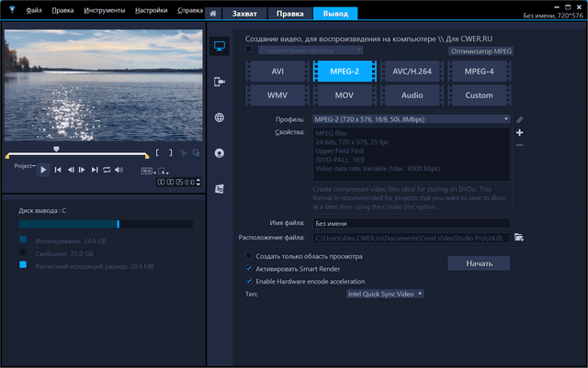Open the 16:9 aspect ratio dropdown

[x=147, y=171]
